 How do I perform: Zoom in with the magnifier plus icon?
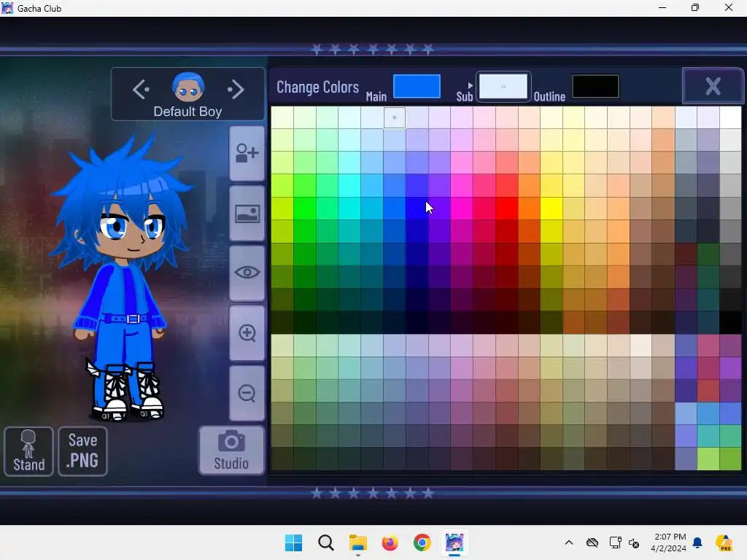coord(247,332)
